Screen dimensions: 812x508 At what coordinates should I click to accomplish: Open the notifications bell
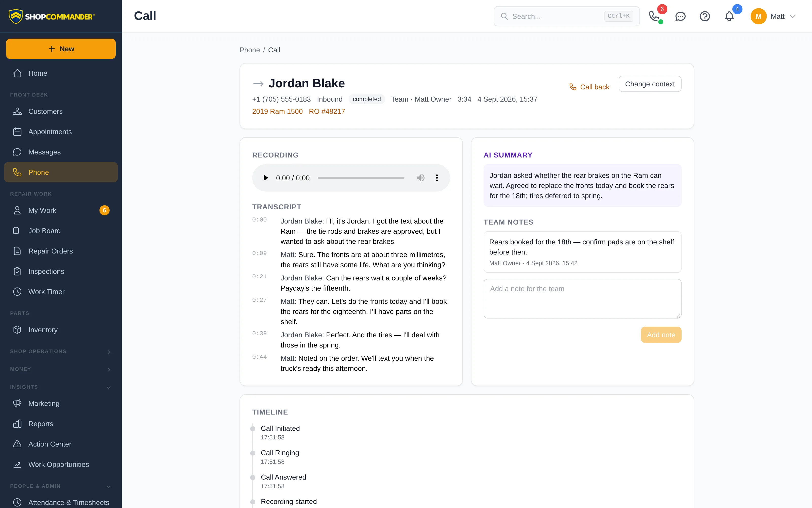click(x=729, y=16)
